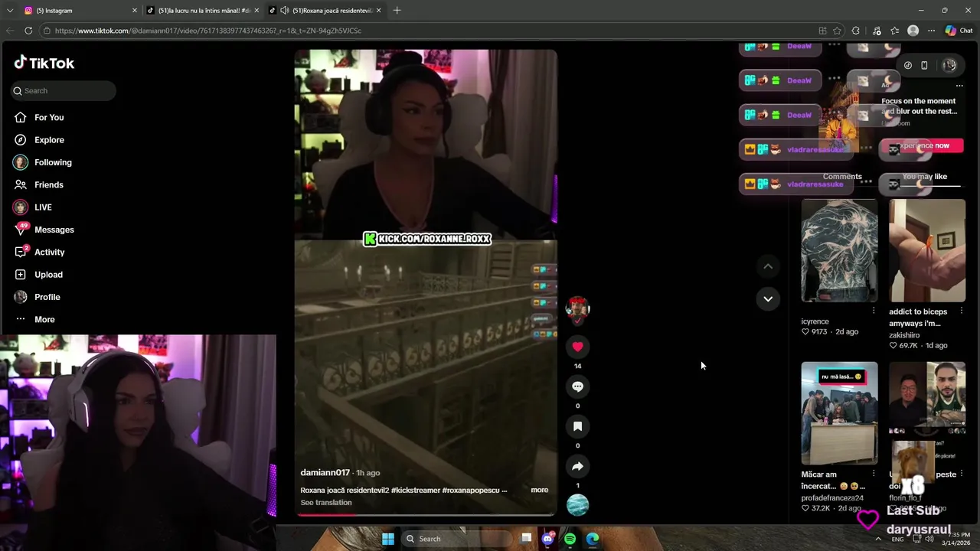Screen dimensions: 980x551
Task: Close the Instagram browser tab
Action: tap(135, 11)
